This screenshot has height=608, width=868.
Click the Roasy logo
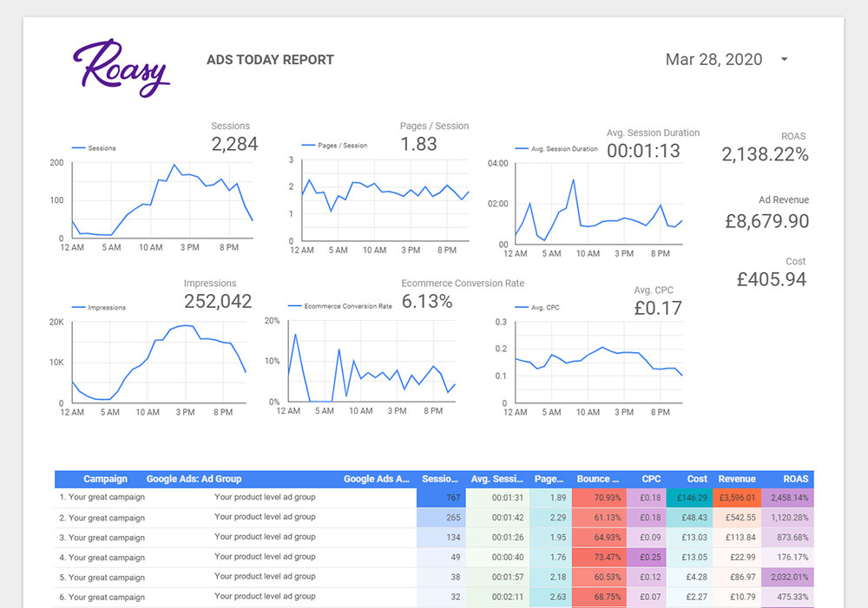(122, 68)
